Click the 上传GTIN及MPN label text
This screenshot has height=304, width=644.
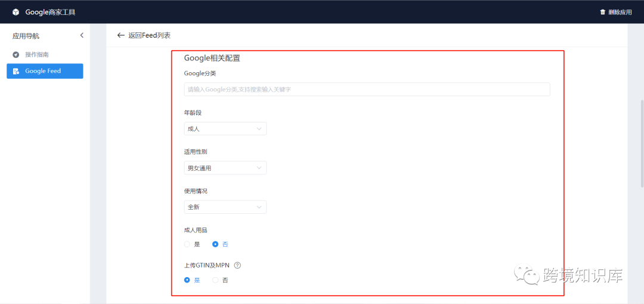click(x=206, y=265)
